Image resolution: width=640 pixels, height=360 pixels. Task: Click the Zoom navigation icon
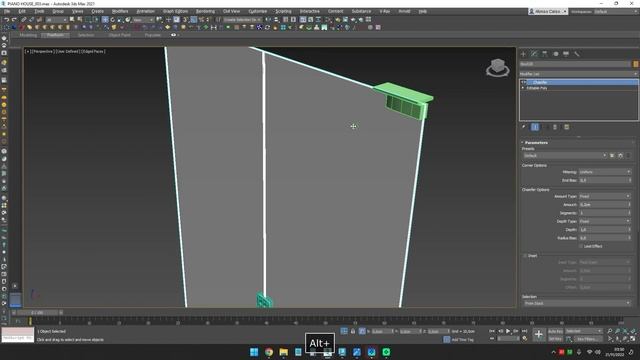click(x=610, y=331)
